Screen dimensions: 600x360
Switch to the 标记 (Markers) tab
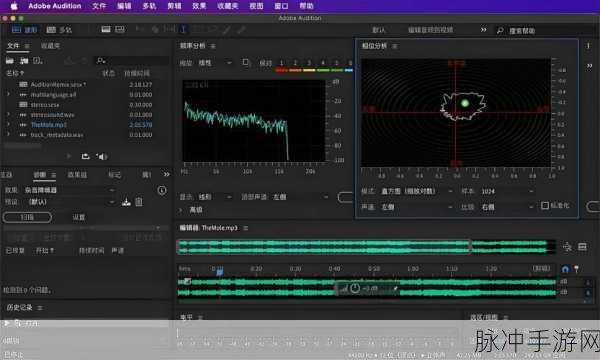[x=114, y=175]
